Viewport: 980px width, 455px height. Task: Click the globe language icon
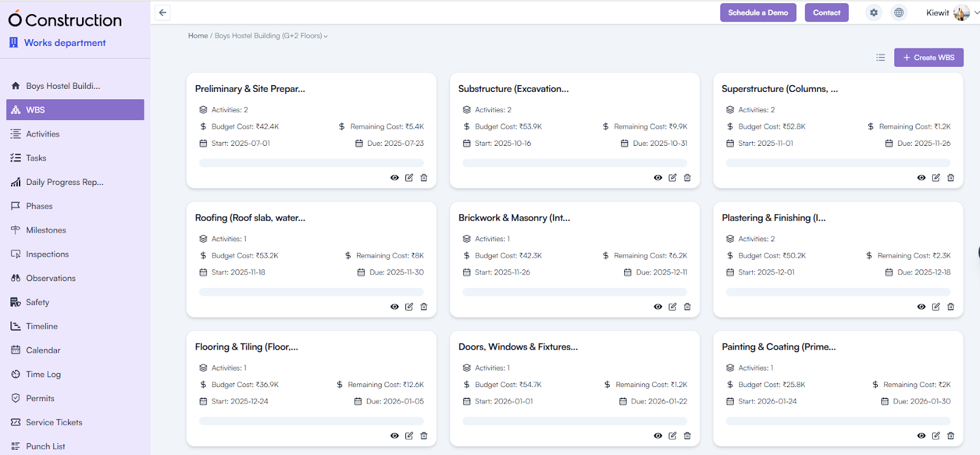899,12
